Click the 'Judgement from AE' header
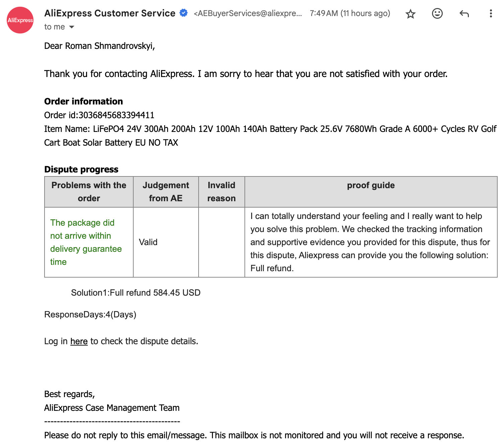Image resolution: width=501 pixels, height=448 pixels. [166, 192]
